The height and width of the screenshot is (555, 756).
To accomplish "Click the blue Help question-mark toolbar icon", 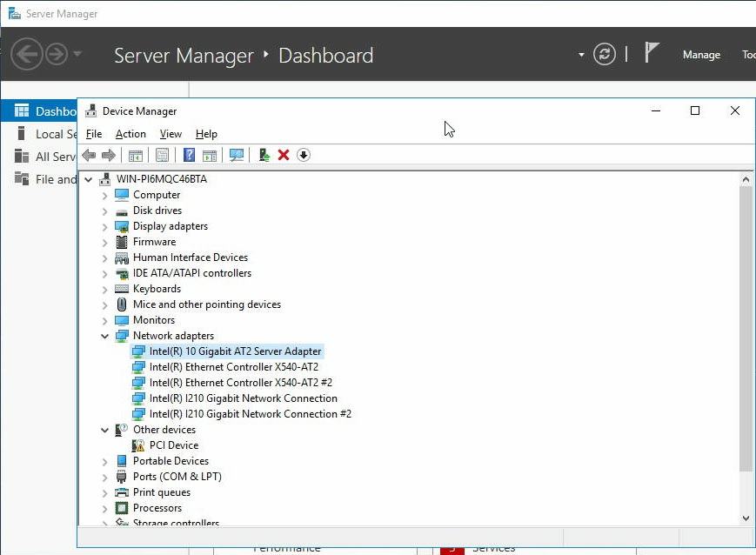I will click(190, 155).
